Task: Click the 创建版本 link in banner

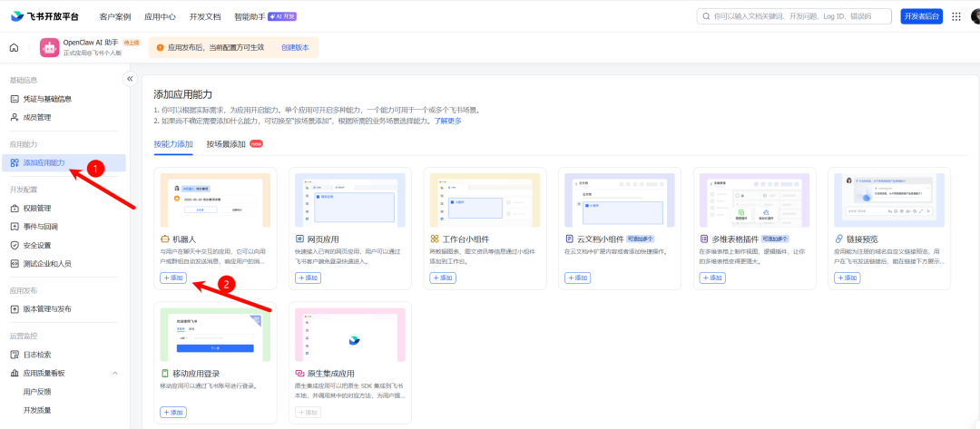Action: pyautogui.click(x=295, y=47)
